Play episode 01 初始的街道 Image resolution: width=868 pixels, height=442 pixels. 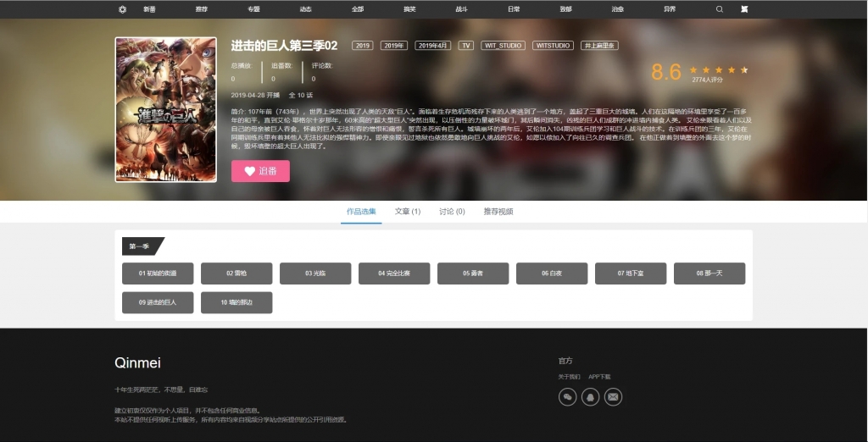(x=158, y=273)
